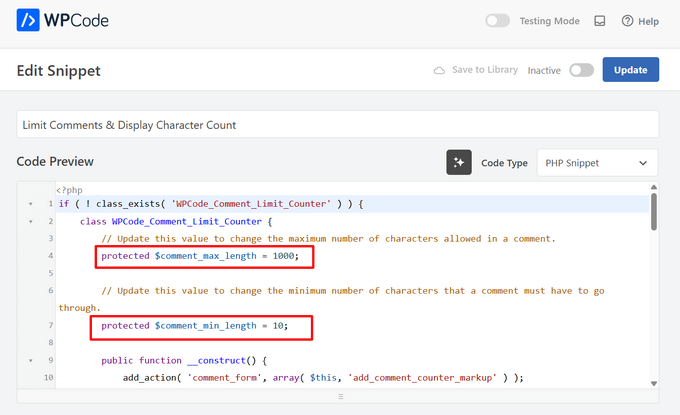Open the AI sparkle code generator button
The width and height of the screenshot is (680, 415).
coord(459,162)
